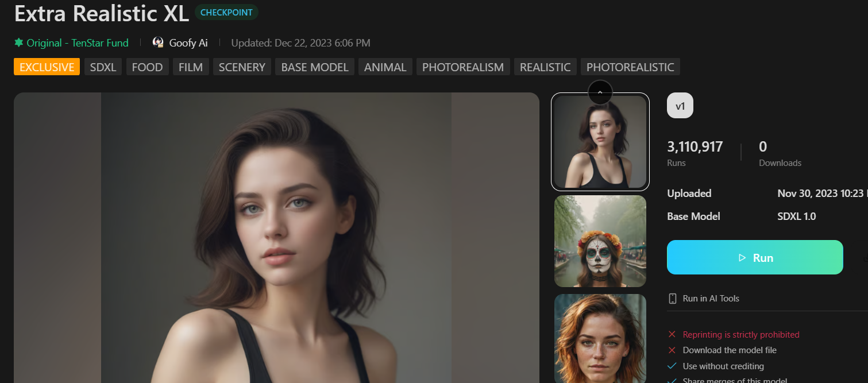The height and width of the screenshot is (383, 868).
Task: Open the BASE MODEL tag
Action: tap(315, 67)
